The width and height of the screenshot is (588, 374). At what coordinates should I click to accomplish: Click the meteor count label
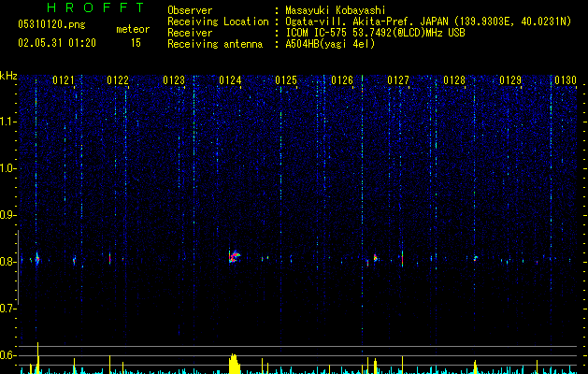coord(133,29)
